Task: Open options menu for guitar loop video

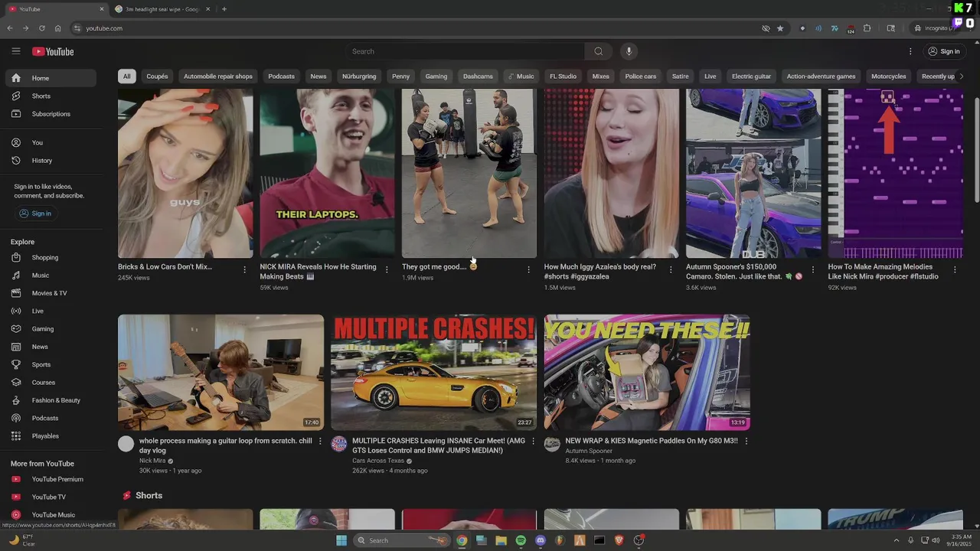Action: point(320,441)
